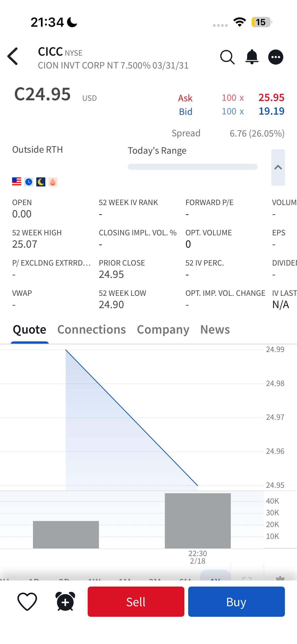Tap the bell alert notification icon
Viewport: 297px width, 644px height.
point(252,57)
